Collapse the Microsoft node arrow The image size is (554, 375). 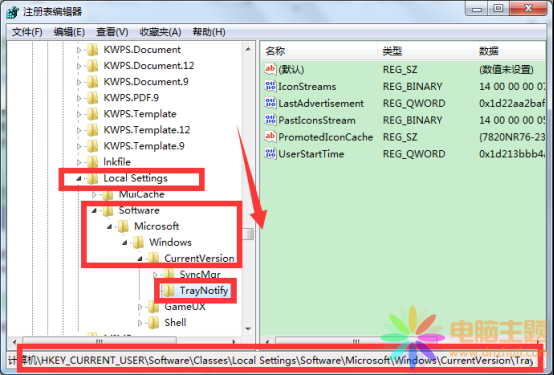point(109,227)
